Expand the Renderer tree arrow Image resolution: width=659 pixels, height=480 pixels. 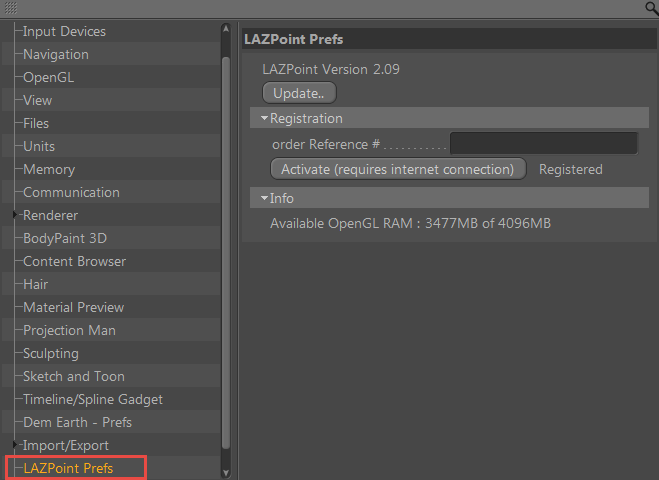15,215
